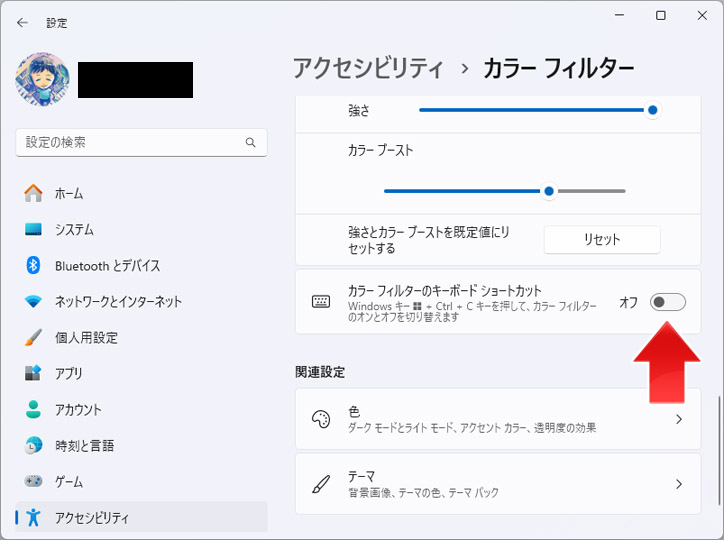
Task: Click the オフ status label
Action: (628, 302)
